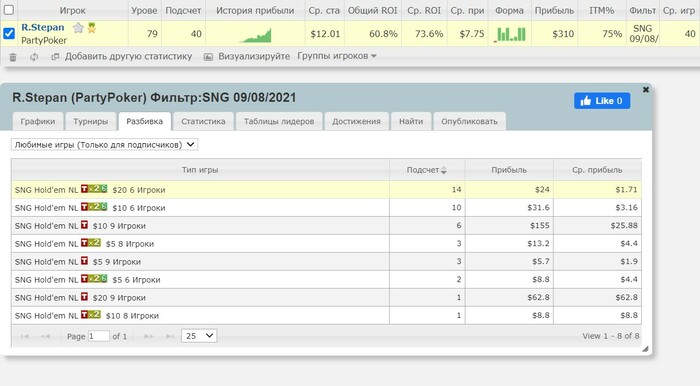Click the refresh icon in the toolbar
700x386 pixels.
coord(34,57)
